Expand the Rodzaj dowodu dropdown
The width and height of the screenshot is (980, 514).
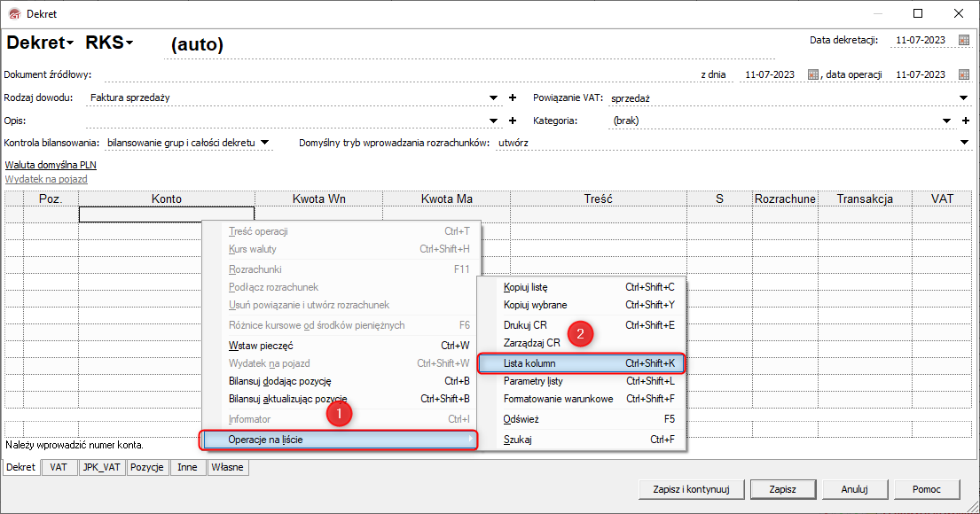click(x=494, y=97)
